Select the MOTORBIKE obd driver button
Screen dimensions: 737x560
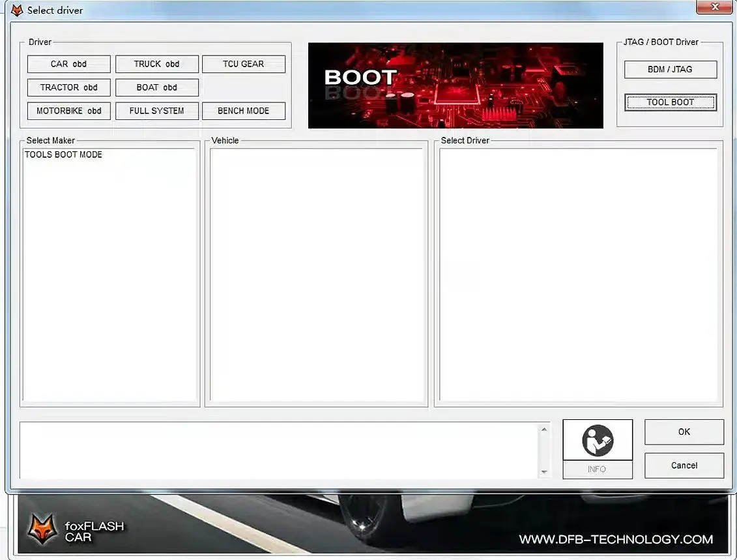pos(68,111)
